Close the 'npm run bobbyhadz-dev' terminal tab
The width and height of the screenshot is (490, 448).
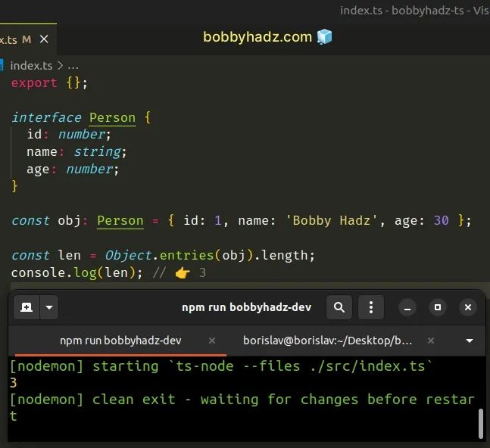coord(212,341)
